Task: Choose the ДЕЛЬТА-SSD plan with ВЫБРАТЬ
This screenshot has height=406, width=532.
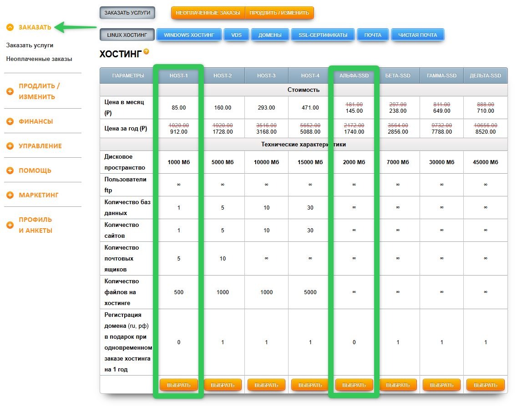Action: pyautogui.click(x=486, y=385)
